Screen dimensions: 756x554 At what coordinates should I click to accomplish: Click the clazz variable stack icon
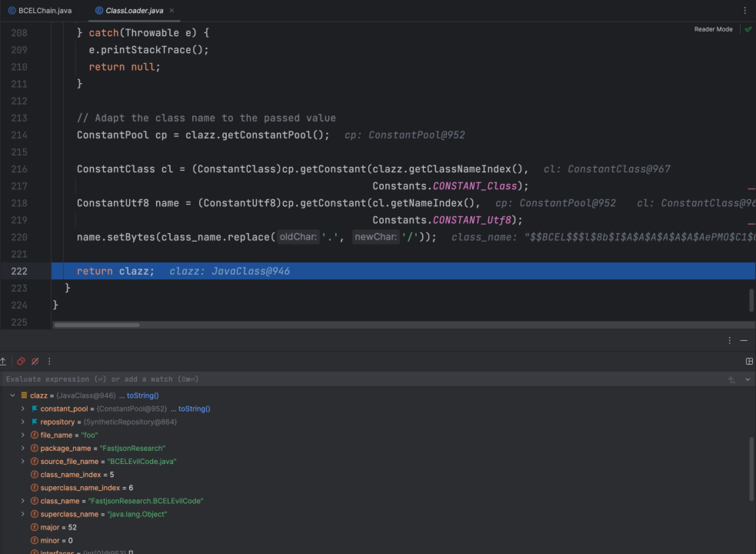[24, 395]
